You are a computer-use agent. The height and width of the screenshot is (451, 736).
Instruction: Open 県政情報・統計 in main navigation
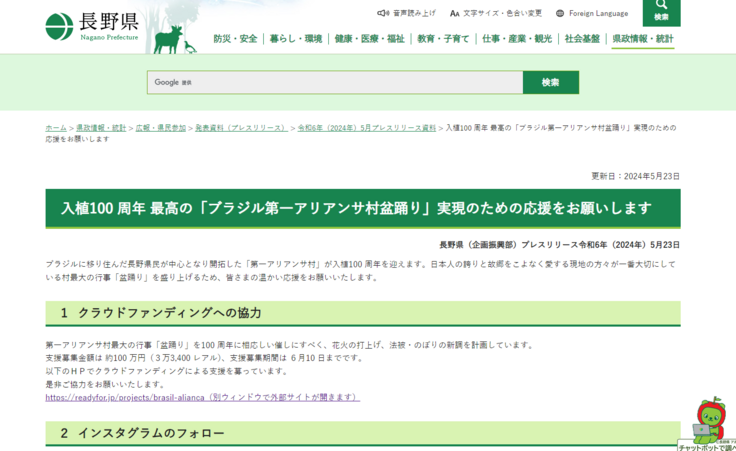[x=642, y=39]
